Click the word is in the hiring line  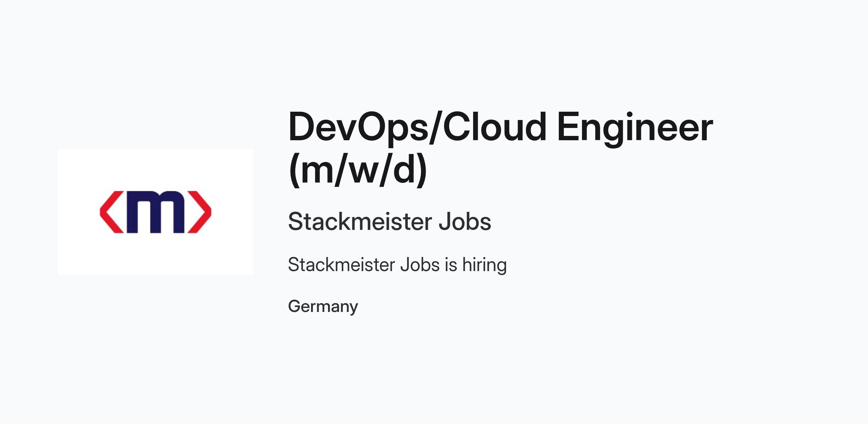[x=451, y=265]
